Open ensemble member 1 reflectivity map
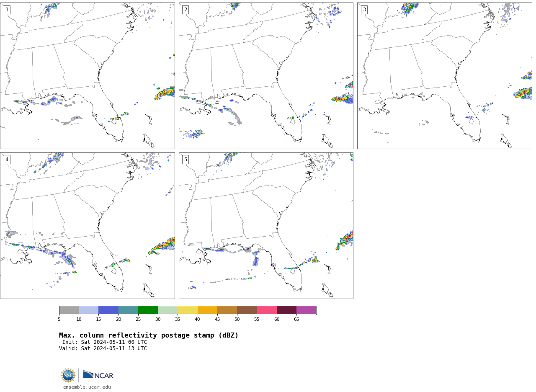The width and height of the screenshot is (536, 392). (x=87, y=75)
